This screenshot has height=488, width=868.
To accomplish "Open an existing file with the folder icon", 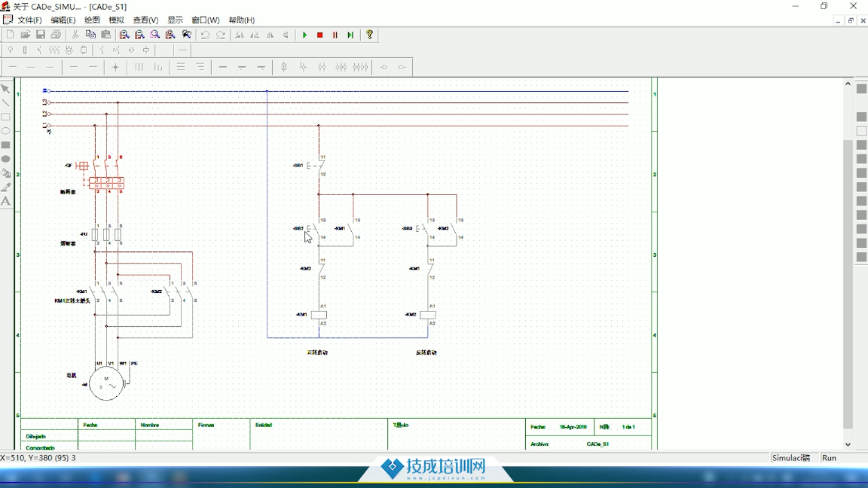I will click(26, 35).
